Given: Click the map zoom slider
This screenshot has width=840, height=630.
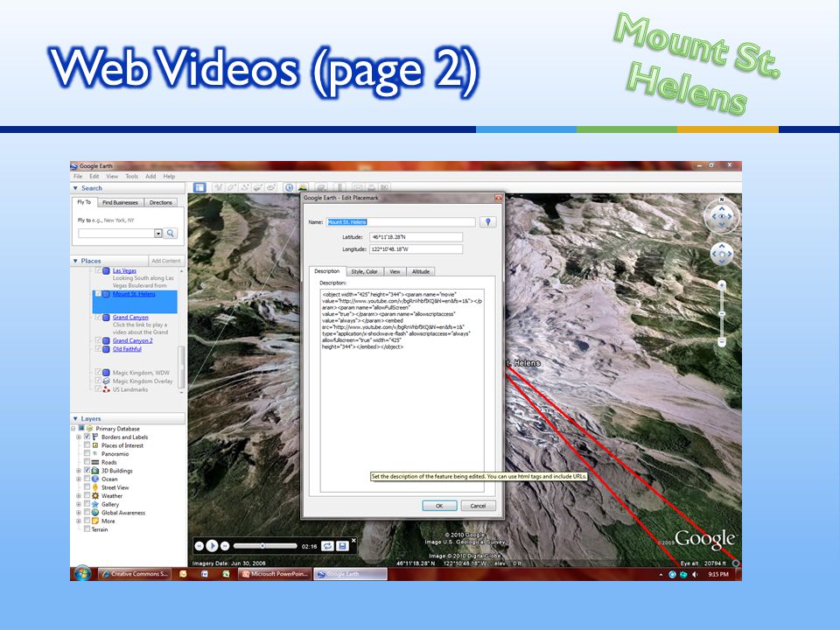Looking at the screenshot, I should [722, 314].
